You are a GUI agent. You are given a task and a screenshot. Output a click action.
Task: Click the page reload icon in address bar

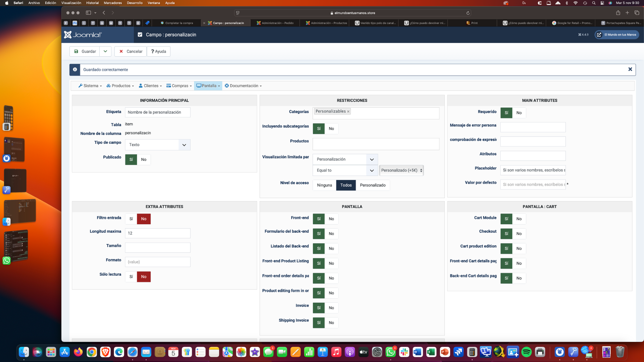point(468,13)
